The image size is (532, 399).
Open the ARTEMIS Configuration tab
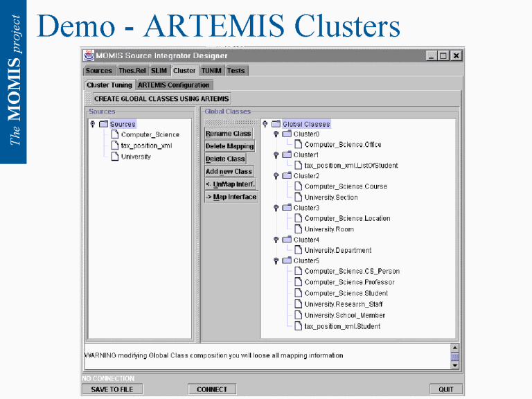click(x=173, y=85)
